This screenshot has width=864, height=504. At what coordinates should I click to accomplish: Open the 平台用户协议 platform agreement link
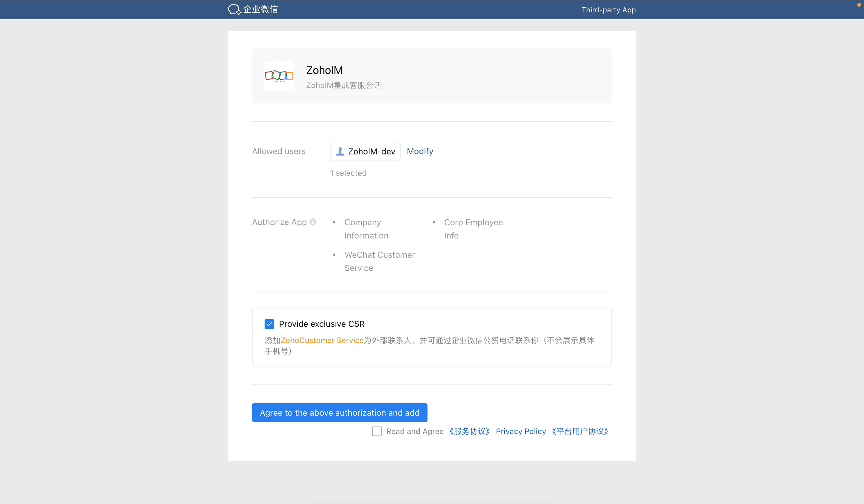[x=579, y=431]
